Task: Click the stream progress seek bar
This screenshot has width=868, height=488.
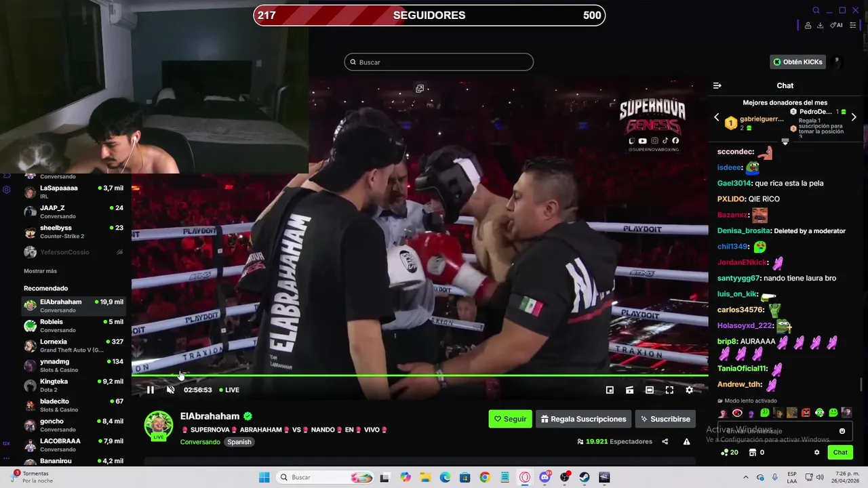Action: click(420, 375)
